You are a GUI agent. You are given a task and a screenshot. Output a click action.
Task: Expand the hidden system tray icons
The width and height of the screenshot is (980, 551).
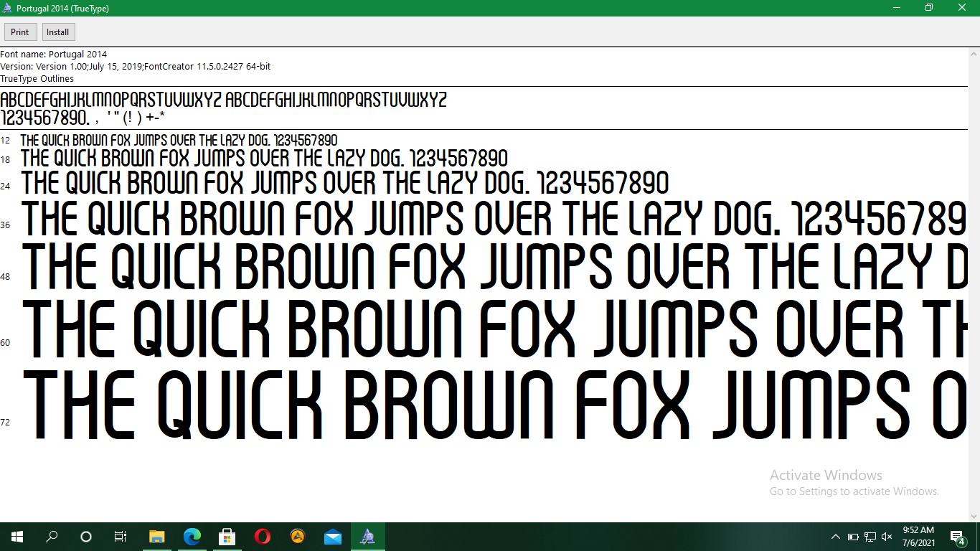[x=835, y=536]
